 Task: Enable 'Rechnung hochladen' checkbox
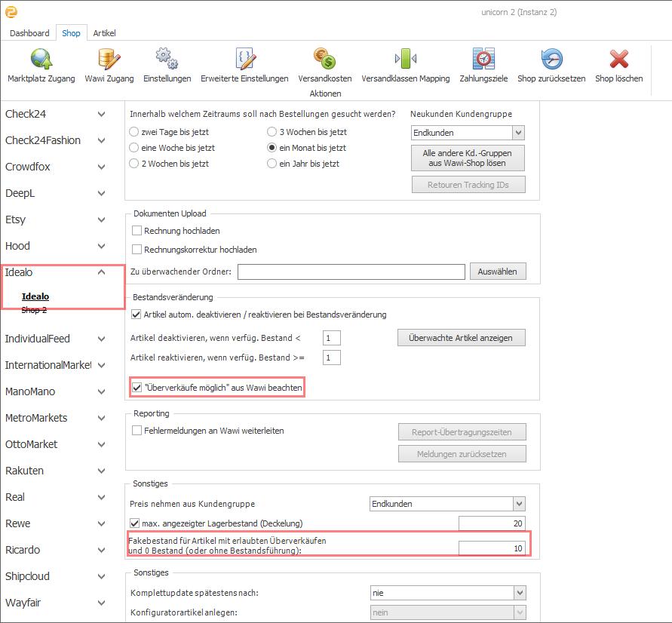coord(137,231)
